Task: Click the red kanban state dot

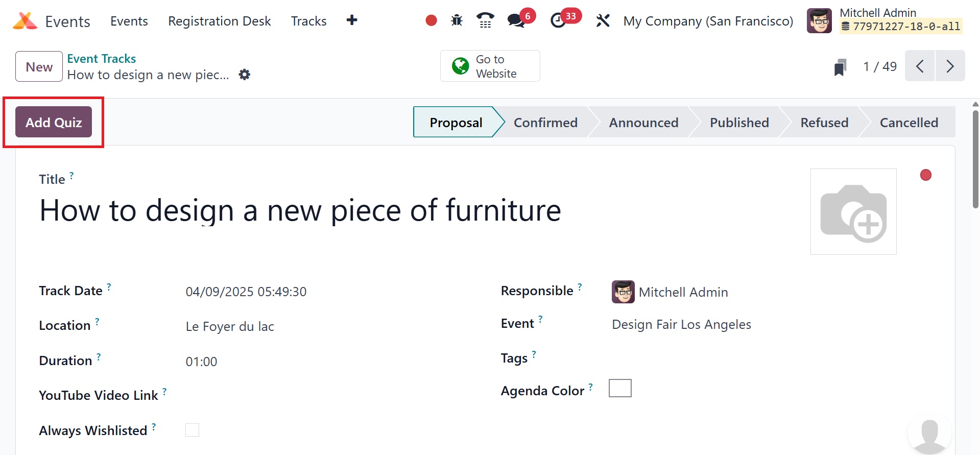Action: pos(925,175)
